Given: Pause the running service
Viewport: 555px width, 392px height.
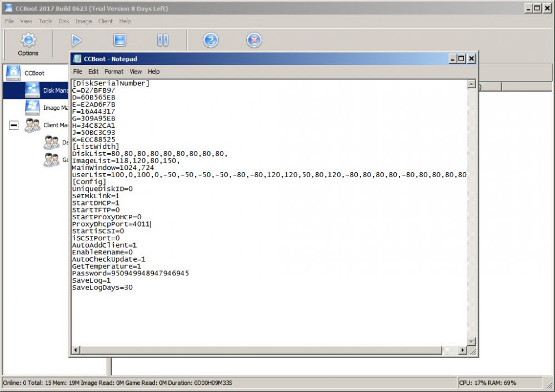Looking at the screenshot, I should 162,40.
